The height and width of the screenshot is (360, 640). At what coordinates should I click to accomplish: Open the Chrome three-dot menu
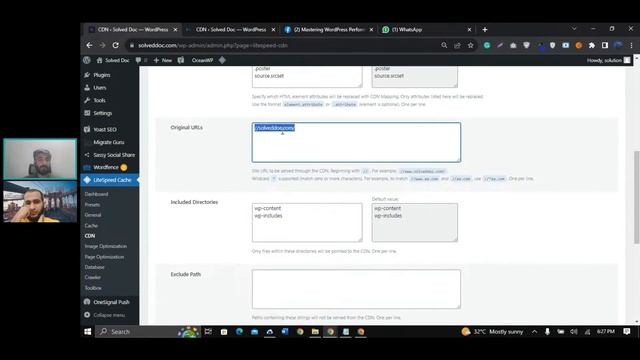pyautogui.click(x=631, y=45)
